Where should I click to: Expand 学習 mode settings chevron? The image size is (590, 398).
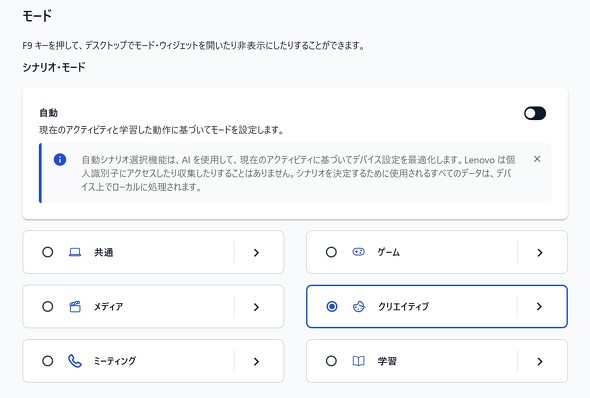pos(540,362)
